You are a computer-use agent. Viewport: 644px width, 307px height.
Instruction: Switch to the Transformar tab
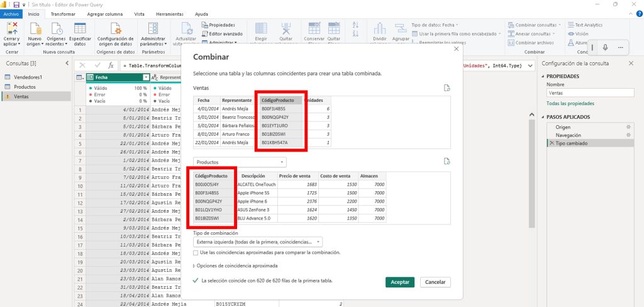coord(62,13)
